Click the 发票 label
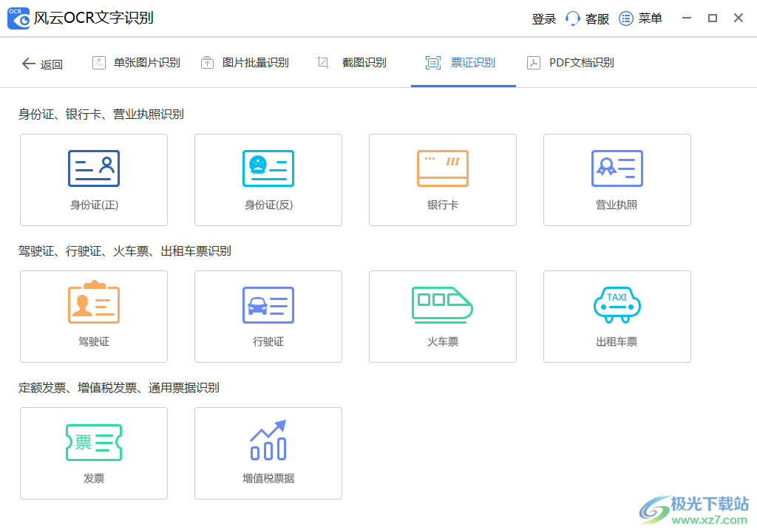 coord(94,478)
